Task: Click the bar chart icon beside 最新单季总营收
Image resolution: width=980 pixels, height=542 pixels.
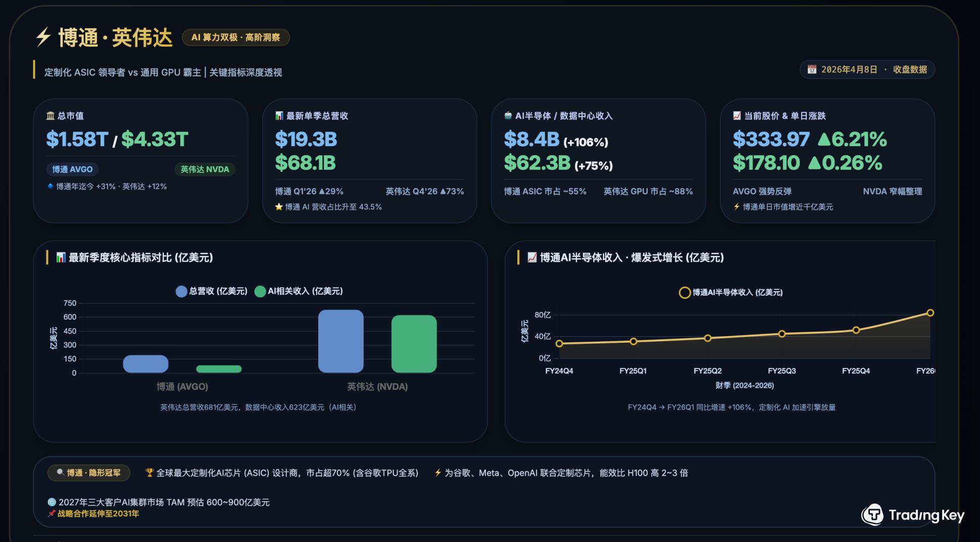Action: (x=279, y=116)
